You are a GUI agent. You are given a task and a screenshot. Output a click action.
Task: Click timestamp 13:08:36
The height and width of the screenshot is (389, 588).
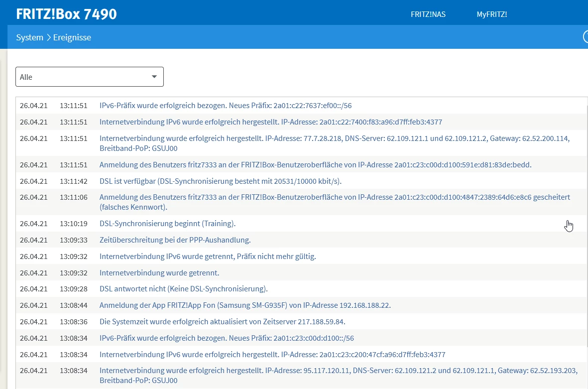74,322
